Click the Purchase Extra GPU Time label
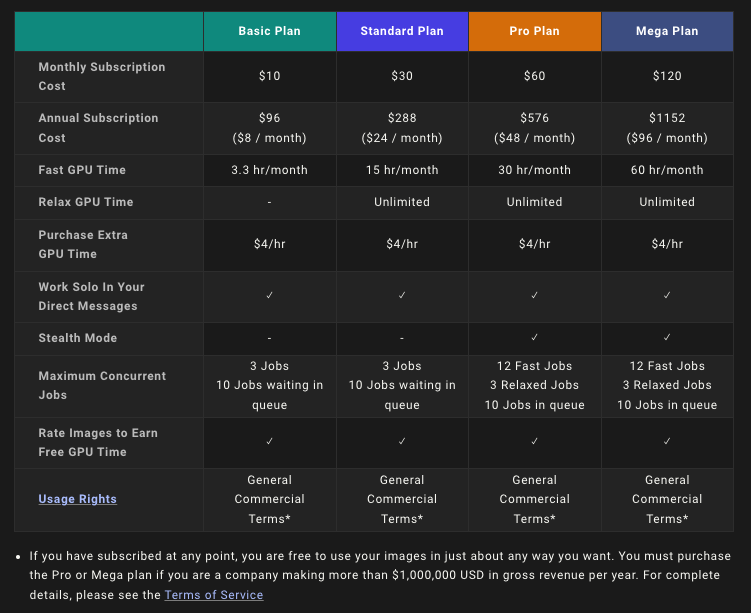The width and height of the screenshot is (751, 613). [x=83, y=245]
